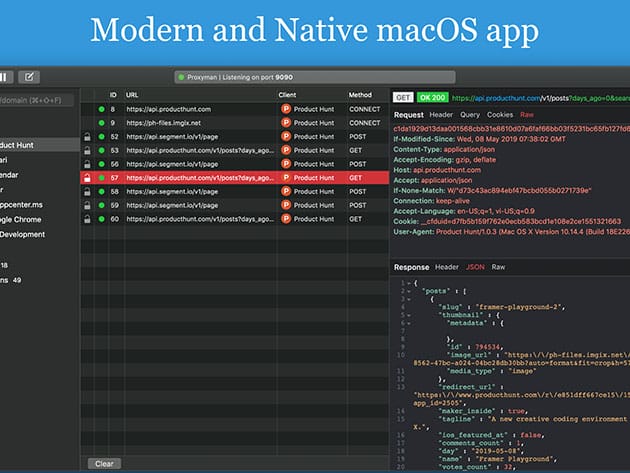Click Product Hunt client icon in row 57
630x473 pixels.
click(287, 177)
